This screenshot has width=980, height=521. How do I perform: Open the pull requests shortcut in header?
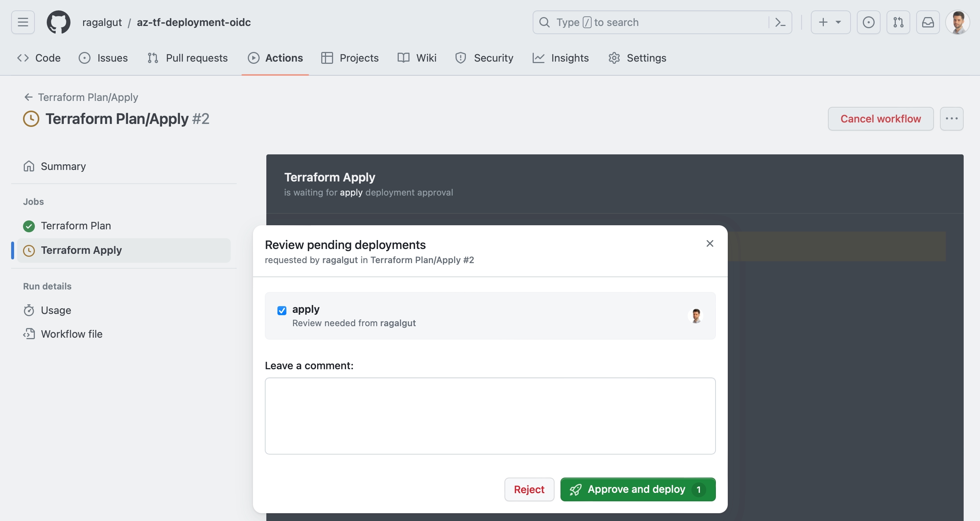[898, 22]
